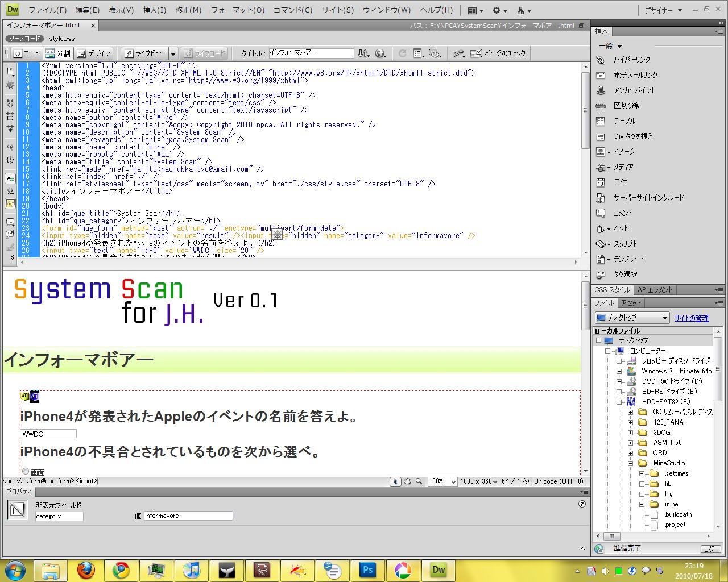This screenshot has width=728, height=582.
Task: Collapse the MineStudio folder in file tree
Action: (630, 463)
